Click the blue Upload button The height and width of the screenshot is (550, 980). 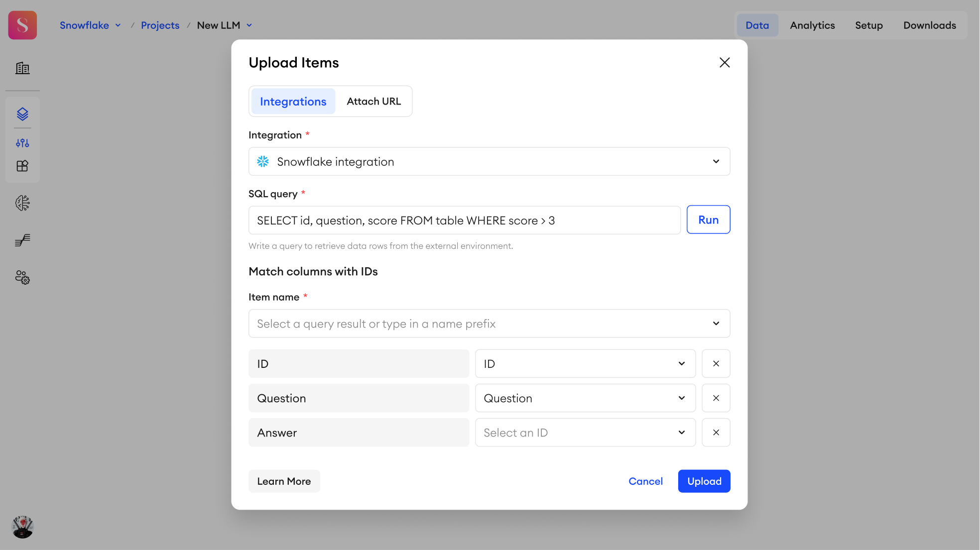704,481
